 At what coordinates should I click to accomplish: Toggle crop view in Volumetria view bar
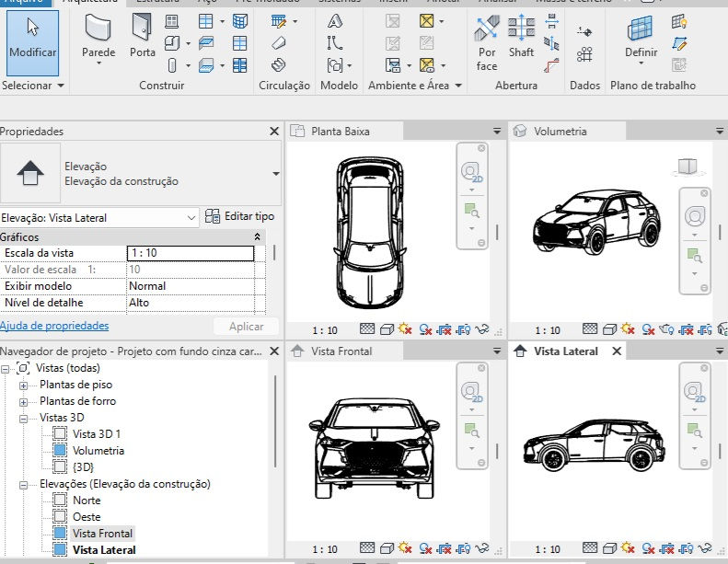click(688, 329)
